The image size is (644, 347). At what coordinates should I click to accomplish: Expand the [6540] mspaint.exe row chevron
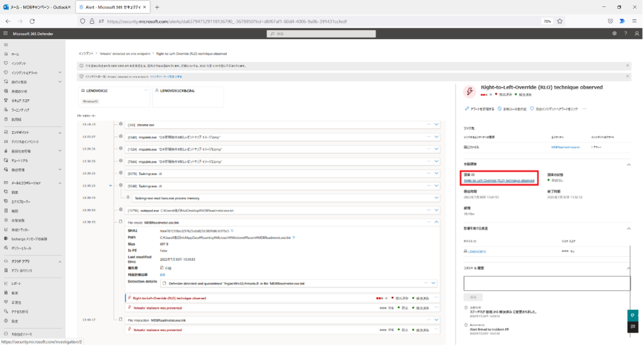437,137
